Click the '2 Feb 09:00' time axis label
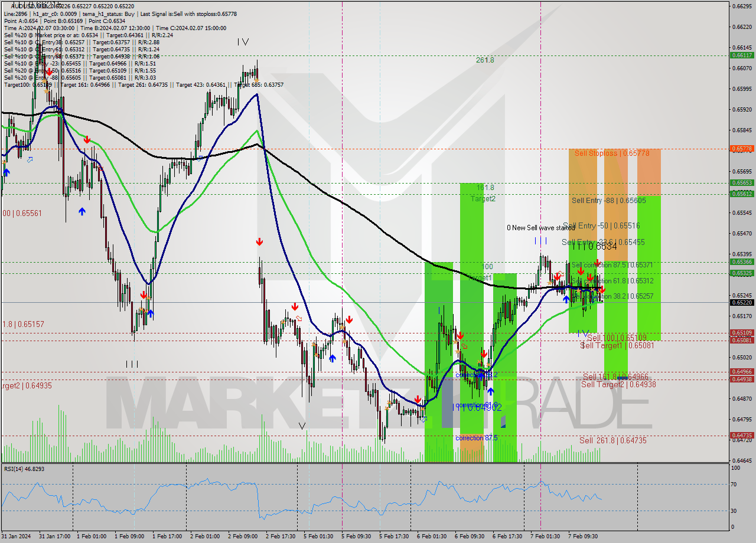This screenshot has width=756, height=543. click(x=243, y=537)
